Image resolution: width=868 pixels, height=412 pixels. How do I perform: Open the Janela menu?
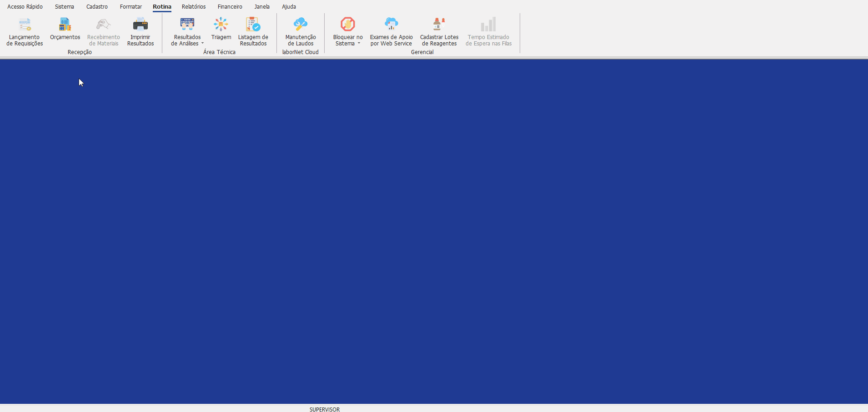[262, 7]
